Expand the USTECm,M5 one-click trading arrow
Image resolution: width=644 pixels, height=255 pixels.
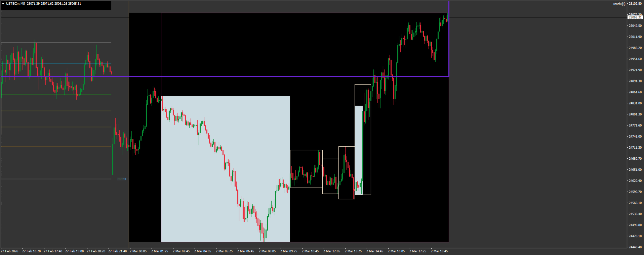[x=3, y=4]
